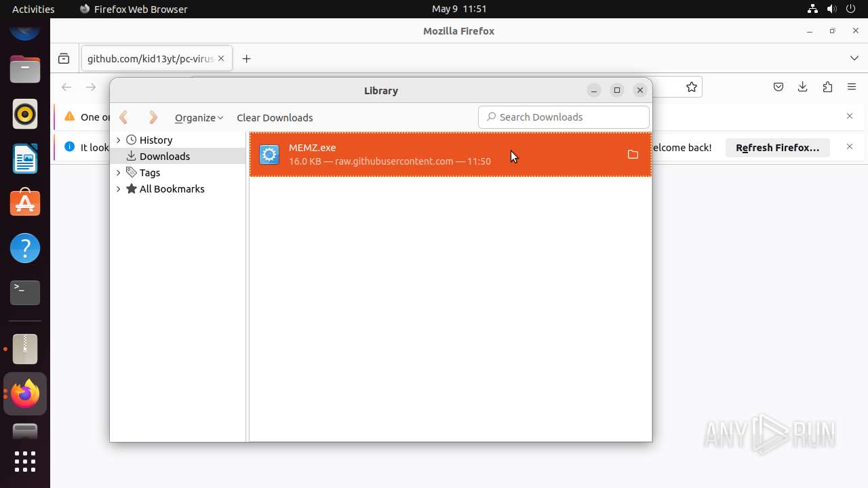Launch LibreOffice Writer from the dock

[25, 159]
